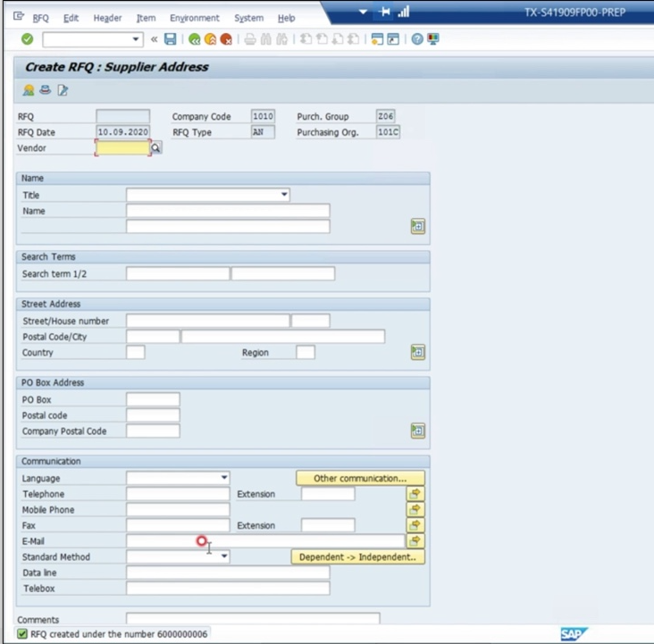This screenshot has width=654, height=644.
Task: Click the Help question mark icon
Action: [x=417, y=39]
